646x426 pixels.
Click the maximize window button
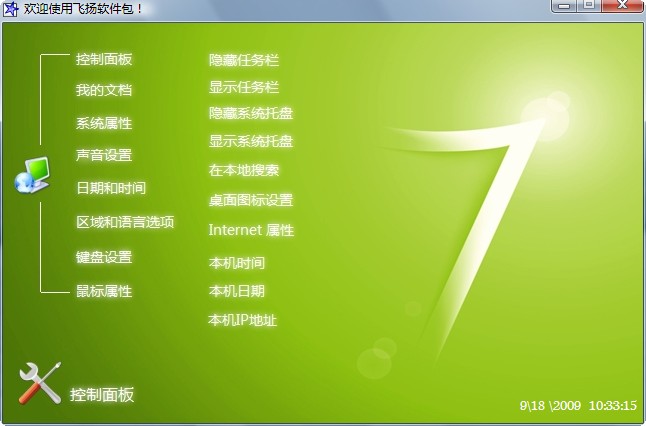tap(589, 6)
